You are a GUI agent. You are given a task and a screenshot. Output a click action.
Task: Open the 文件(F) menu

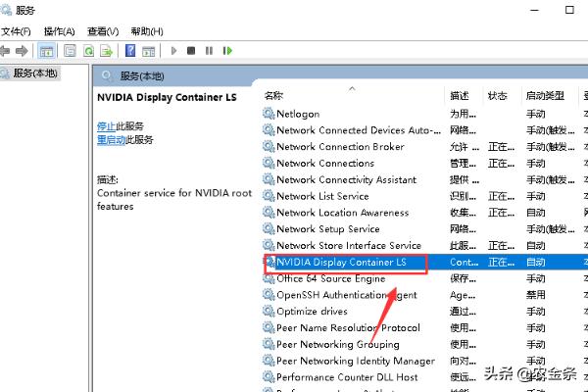click(x=16, y=31)
